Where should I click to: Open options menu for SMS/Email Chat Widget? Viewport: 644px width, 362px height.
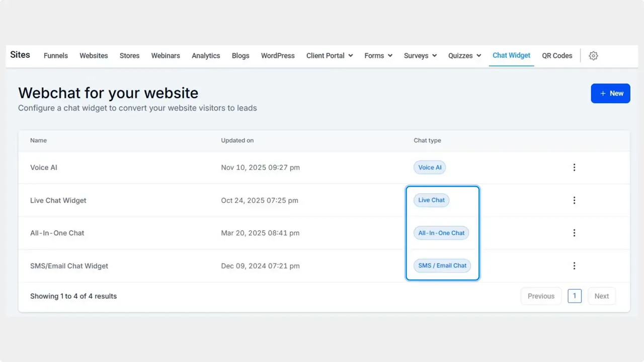click(574, 265)
